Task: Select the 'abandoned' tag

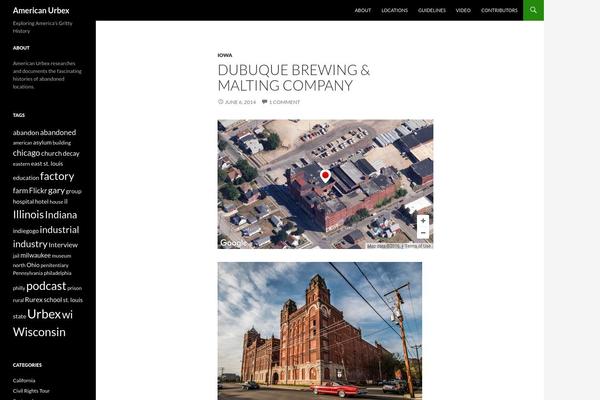Action: [58, 132]
